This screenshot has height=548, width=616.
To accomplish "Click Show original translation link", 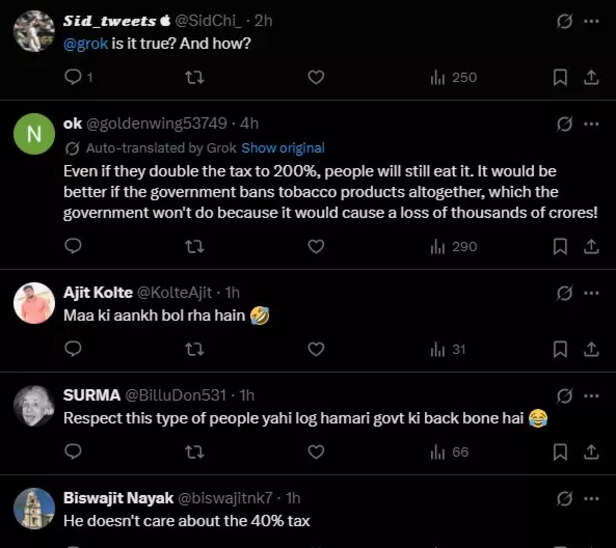I will click(283, 147).
